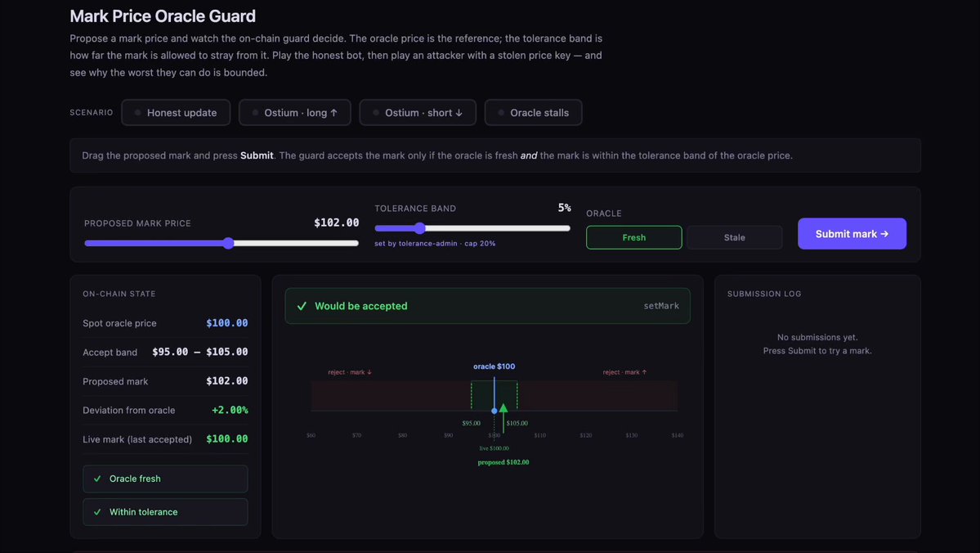
Task: Click the Submission Log panel heading
Action: pos(764,294)
